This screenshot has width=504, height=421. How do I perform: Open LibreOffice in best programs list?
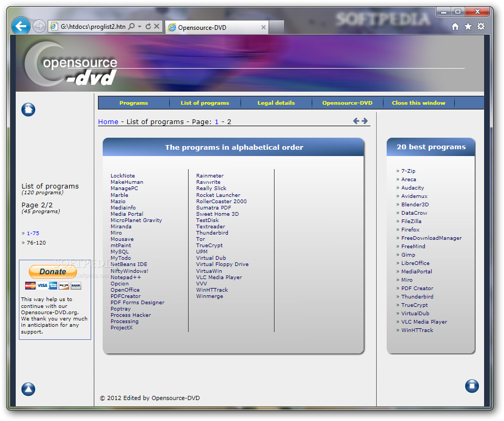click(x=415, y=263)
